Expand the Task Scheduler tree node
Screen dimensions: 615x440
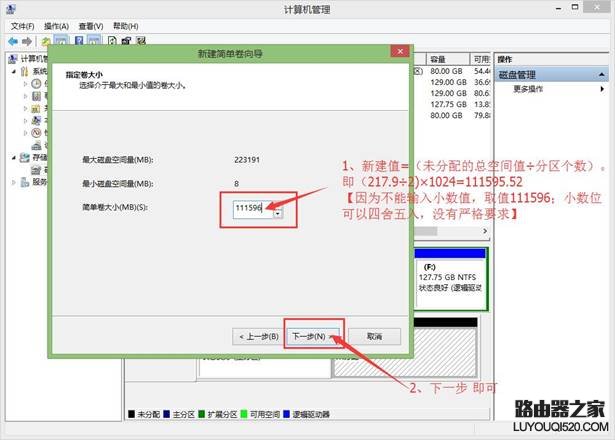[x=25, y=84]
